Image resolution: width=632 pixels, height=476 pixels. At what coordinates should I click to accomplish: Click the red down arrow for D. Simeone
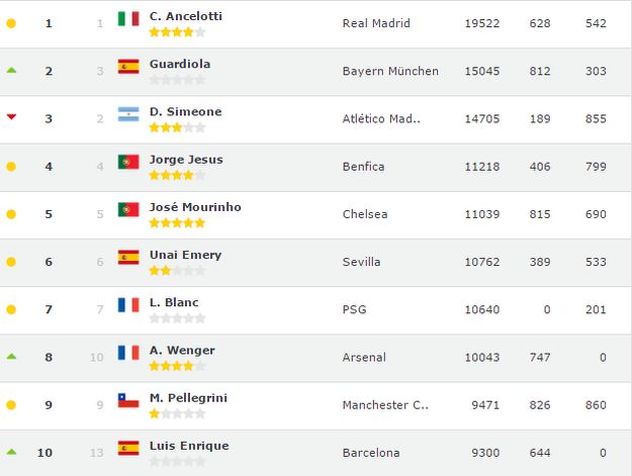click(11, 117)
